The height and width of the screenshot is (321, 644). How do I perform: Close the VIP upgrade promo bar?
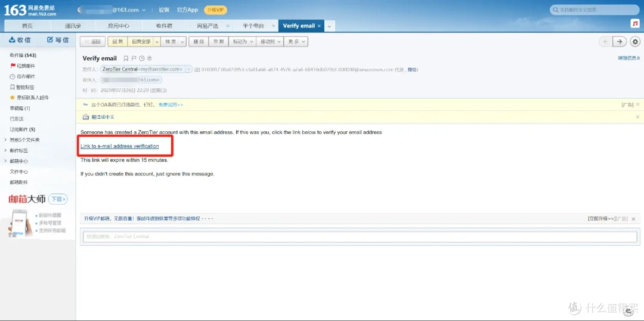click(x=633, y=219)
